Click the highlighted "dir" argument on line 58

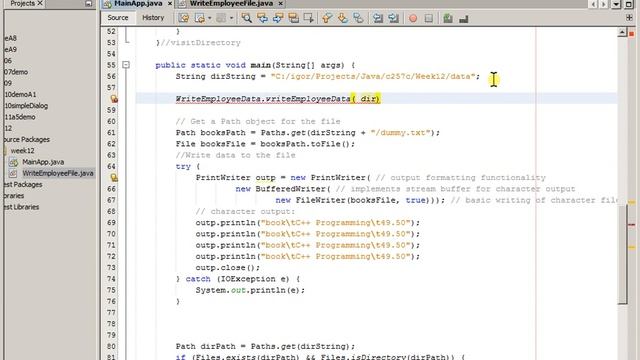(369, 99)
